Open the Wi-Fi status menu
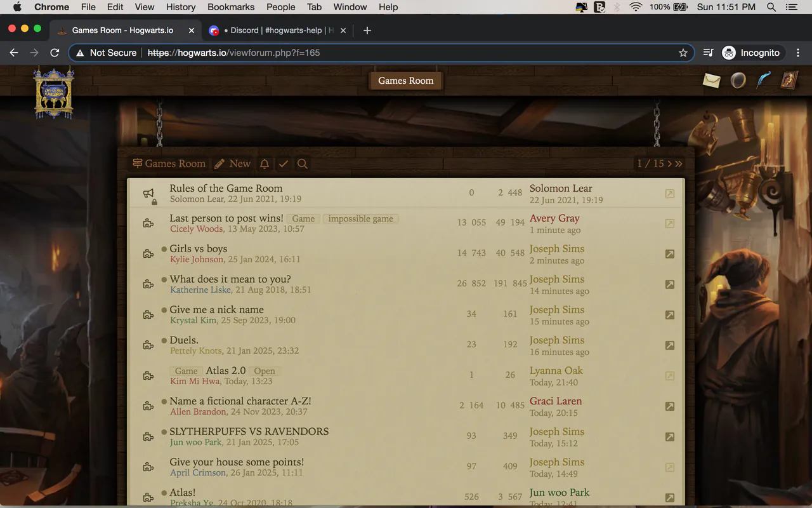The width and height of the screenshot is (812, 508). point(636,7)
